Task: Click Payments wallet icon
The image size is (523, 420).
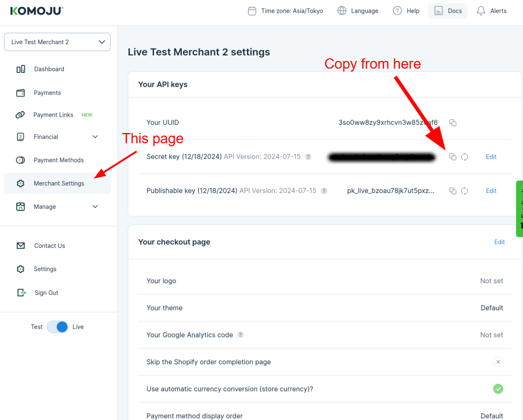Action: tap(20, 93)
